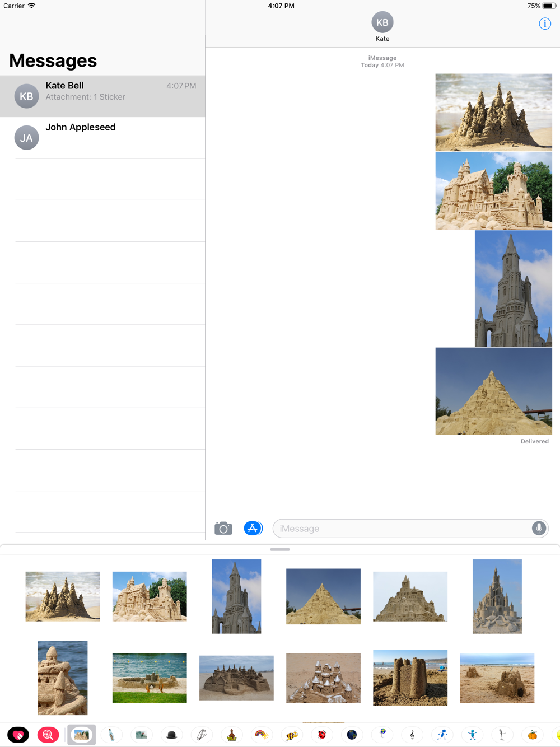
Task: Select the fairy-tale spired sandcastle sticker
Action: point(497,596)
